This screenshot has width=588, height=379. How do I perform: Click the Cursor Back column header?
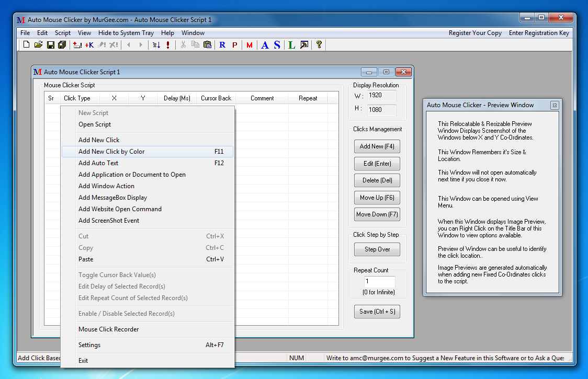pos(216,98)
